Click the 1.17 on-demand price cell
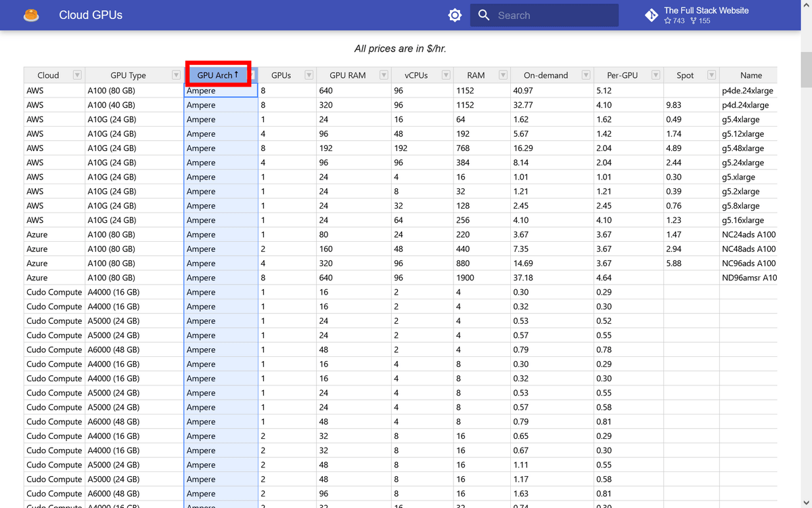 (551, 480)
